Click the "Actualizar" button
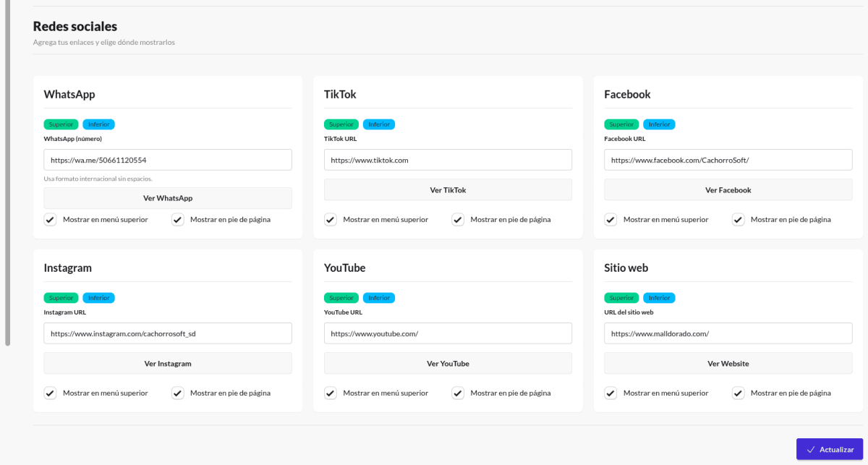868x465 pixels. click(829, 448)
